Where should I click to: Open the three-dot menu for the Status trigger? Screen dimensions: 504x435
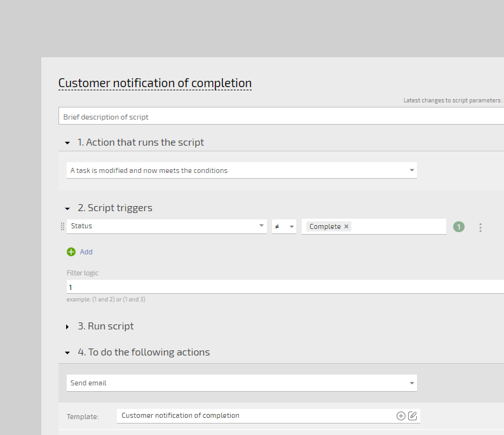(x=480, y=227)
